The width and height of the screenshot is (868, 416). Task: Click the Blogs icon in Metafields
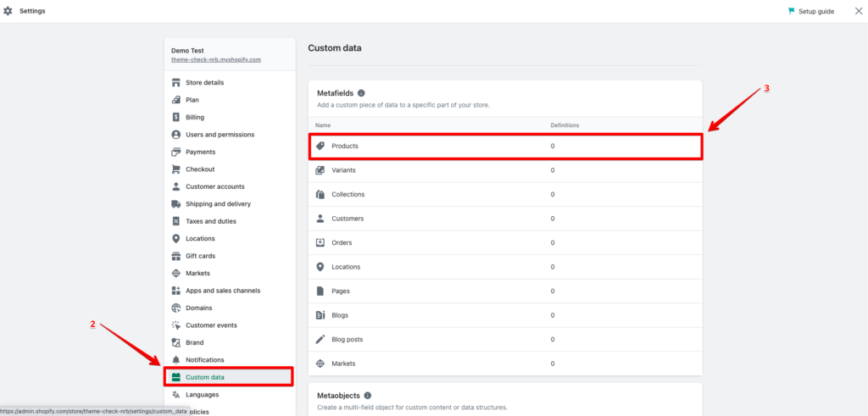pyautogui.click(x=320, y=315)
